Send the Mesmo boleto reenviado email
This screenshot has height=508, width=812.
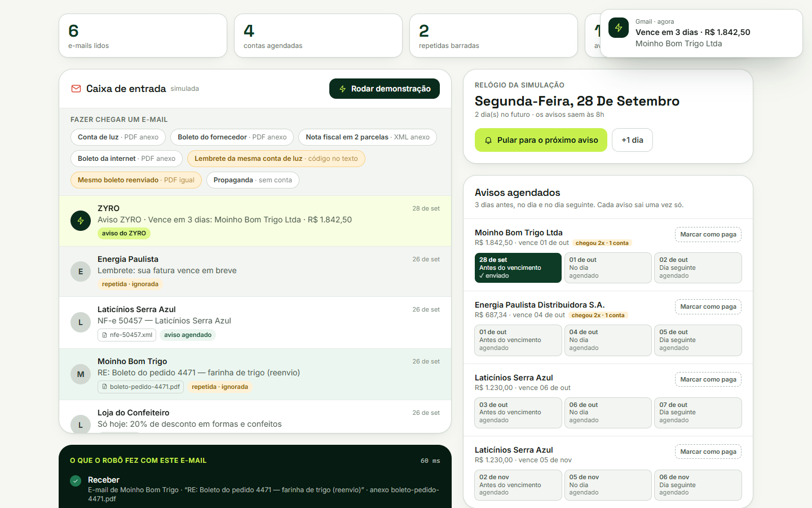coord(136,180)
